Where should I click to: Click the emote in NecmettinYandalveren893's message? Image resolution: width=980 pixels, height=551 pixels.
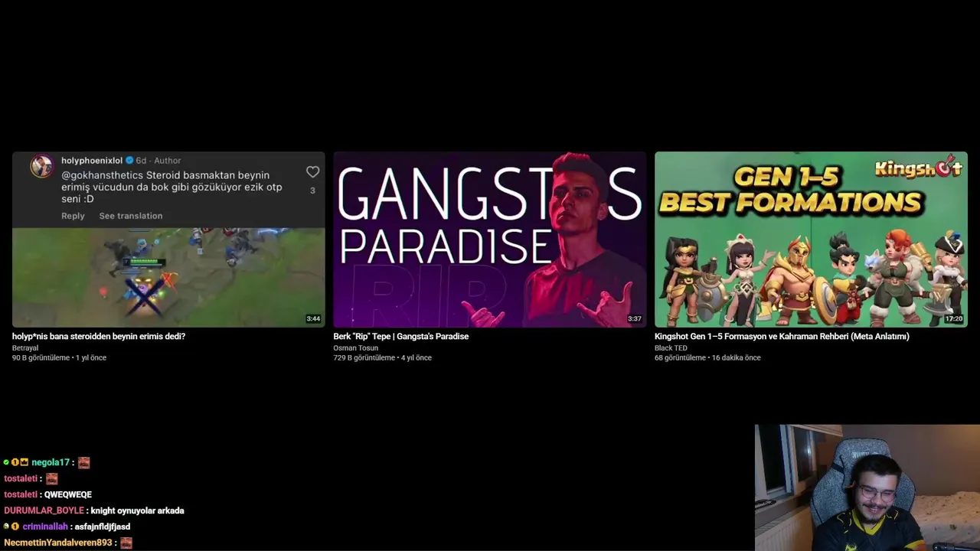point(126,543)
